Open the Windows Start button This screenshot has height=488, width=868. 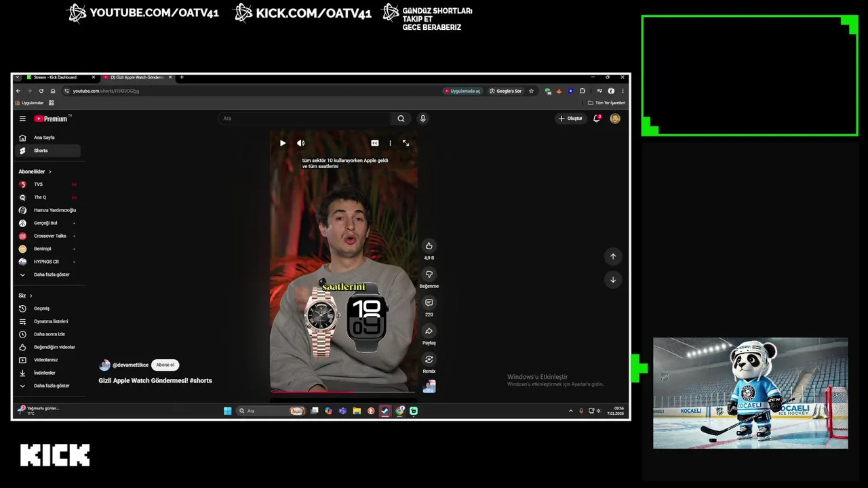pos(228,411)
